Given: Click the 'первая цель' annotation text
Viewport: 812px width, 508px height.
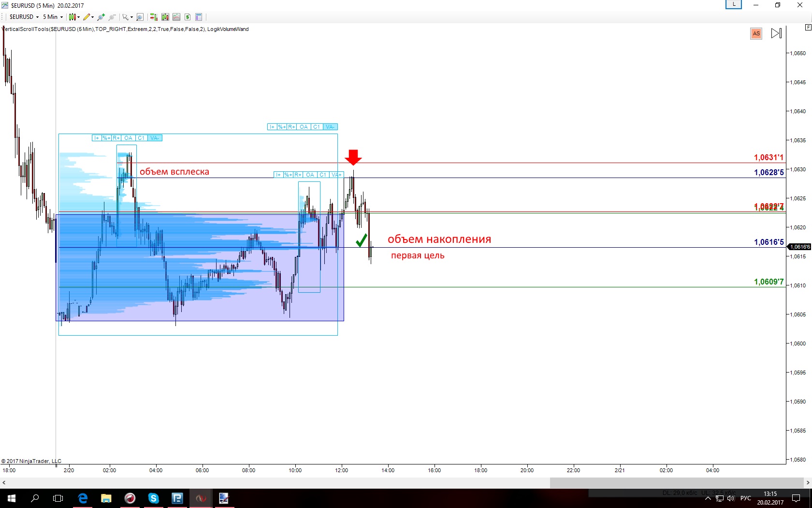Looking at the screenshot, I should [418, 255].
